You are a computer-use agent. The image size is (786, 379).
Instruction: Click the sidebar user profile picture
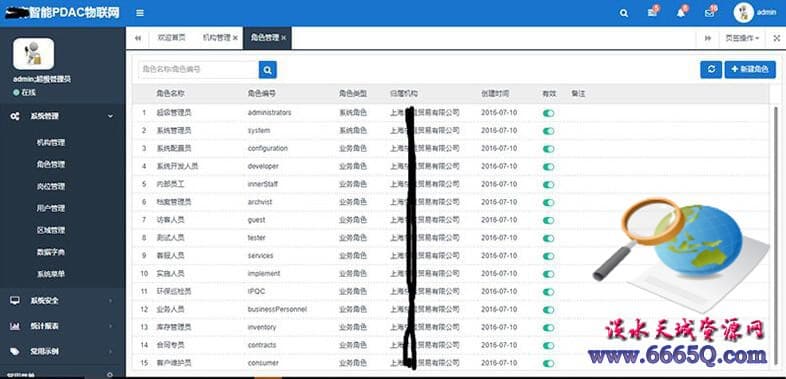click(x=34, y=54)
